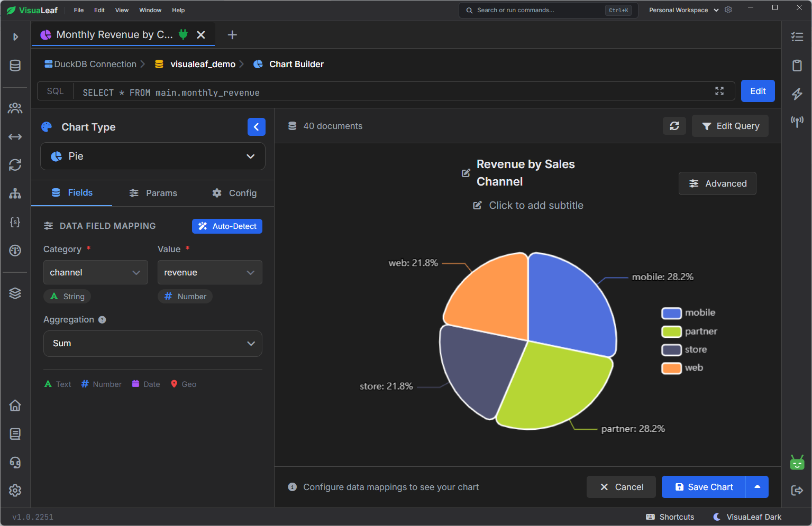Open the stacked layers sidebar icon

click(15, 293)
